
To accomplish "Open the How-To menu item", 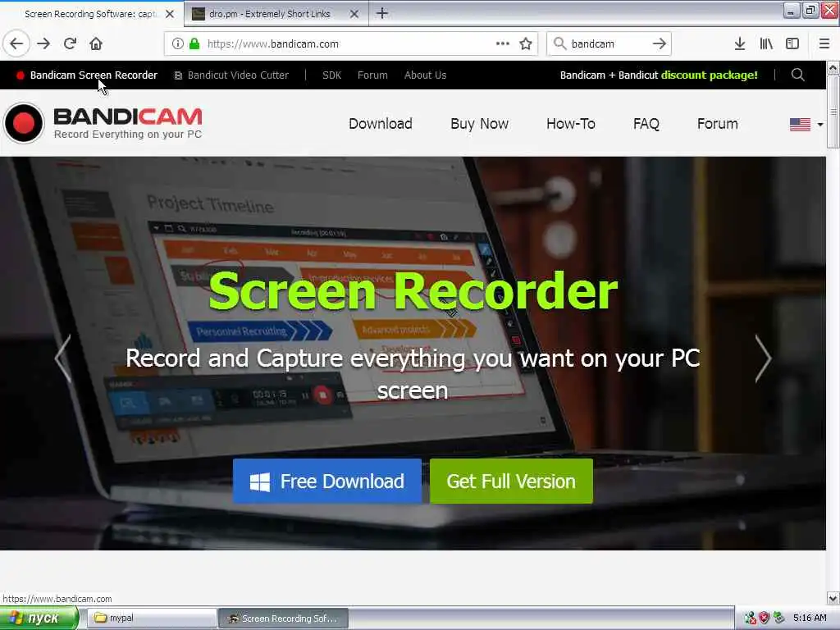I will (571, 124).
